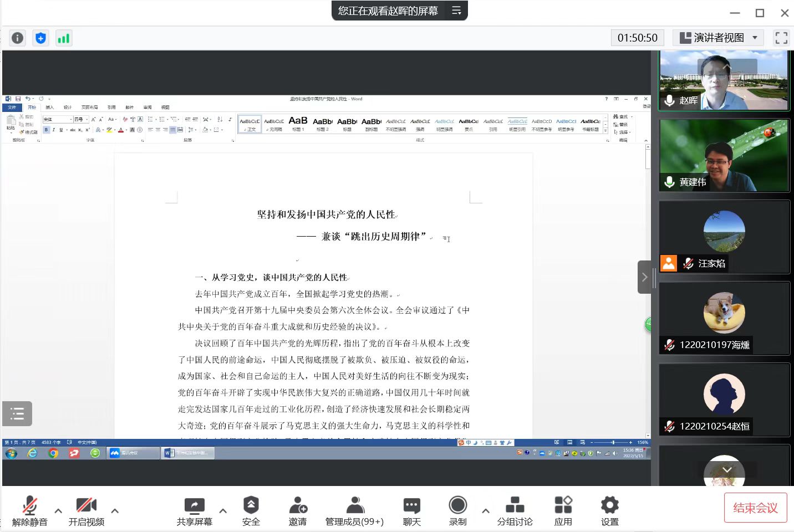Open the Chat panel

pyautogui.click(x=411, y=510)
